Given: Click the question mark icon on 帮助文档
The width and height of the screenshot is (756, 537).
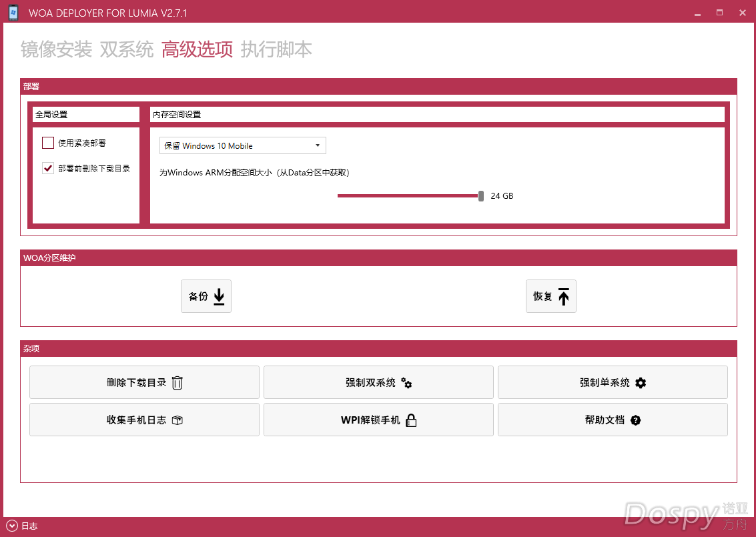Looking at the screenshot, I should (635, 420).
